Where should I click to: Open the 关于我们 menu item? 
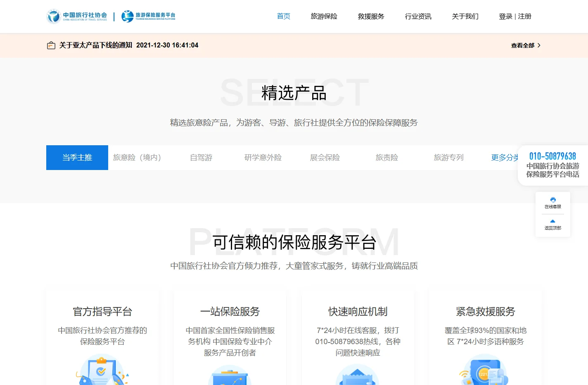coord(465,17)
